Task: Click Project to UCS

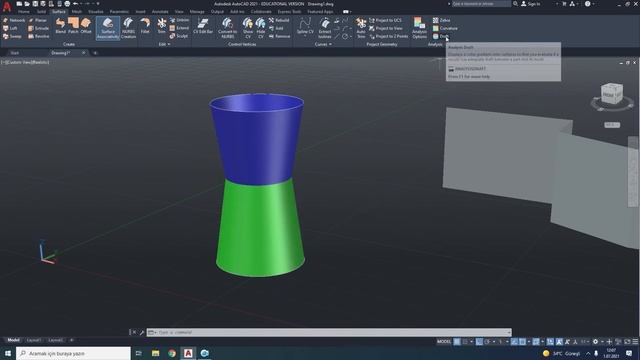Action: pos(385,20)
